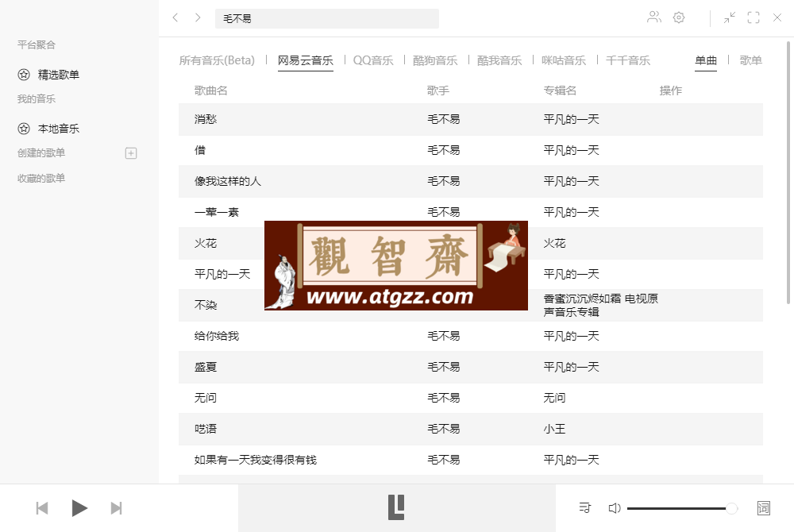This screenshot has width=794, height=532.
Task: Select the song 不染
Action: pos(206,305)
